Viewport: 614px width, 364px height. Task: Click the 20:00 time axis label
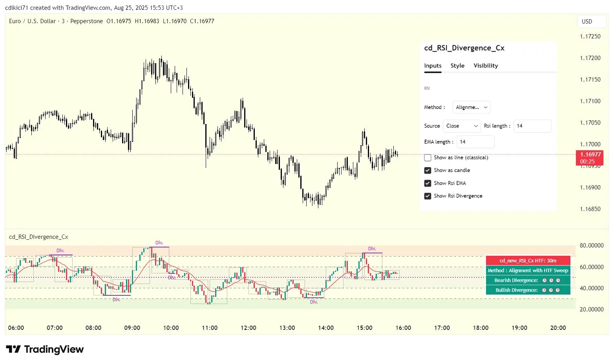558,328
